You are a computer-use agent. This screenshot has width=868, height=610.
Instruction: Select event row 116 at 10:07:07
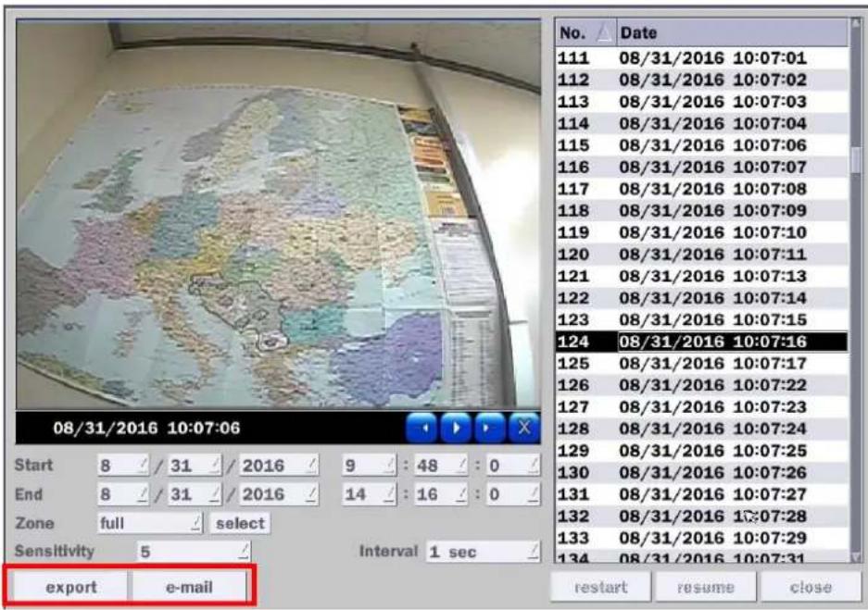tap(702, 167)
